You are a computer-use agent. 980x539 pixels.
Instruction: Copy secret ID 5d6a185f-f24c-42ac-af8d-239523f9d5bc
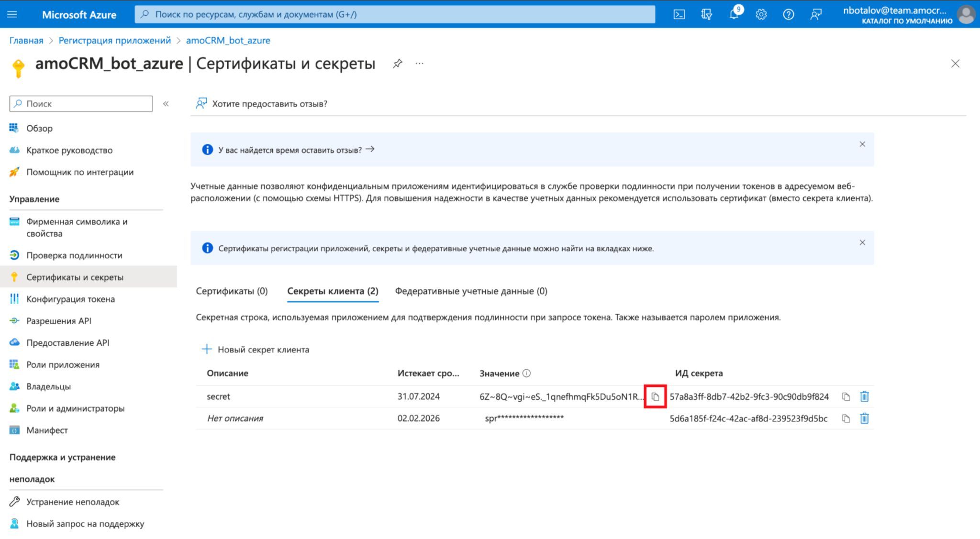(846, 418)
